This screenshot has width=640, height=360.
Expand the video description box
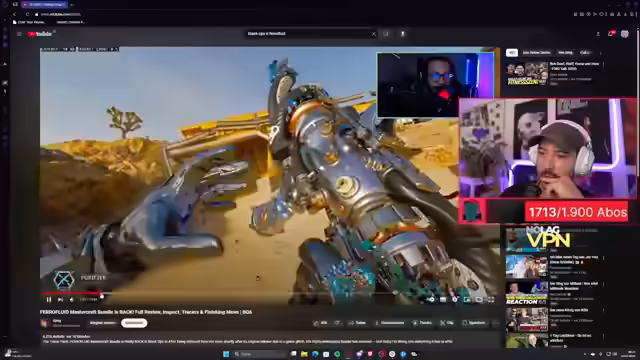[x=269, y=339]
